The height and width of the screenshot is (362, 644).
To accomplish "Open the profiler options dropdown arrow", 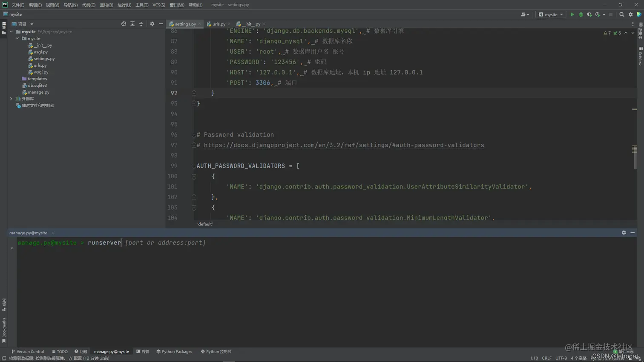I will [604, 15].
